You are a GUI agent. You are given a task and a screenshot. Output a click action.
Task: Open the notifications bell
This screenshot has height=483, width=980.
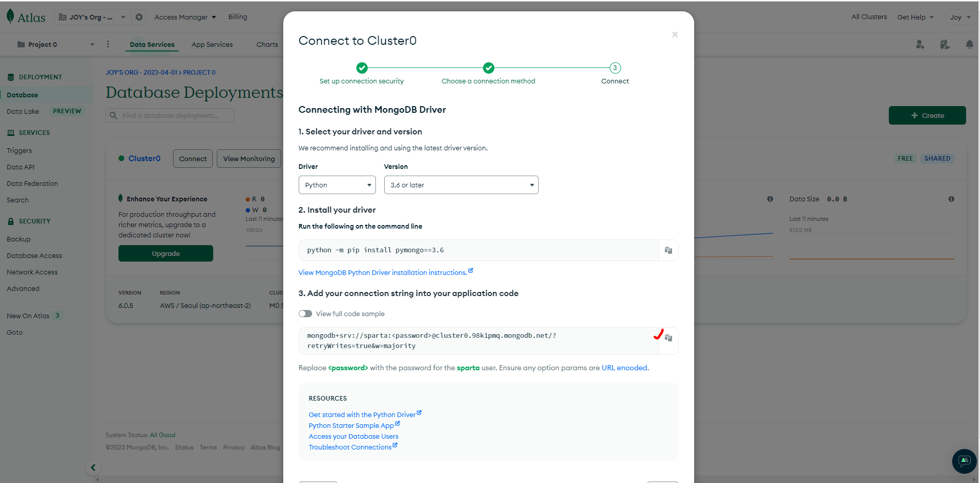pyautogui.click(x=970, y=45)
